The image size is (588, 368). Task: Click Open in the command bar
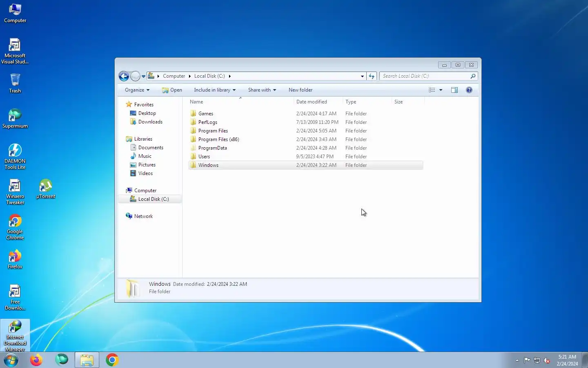[172, 90]
